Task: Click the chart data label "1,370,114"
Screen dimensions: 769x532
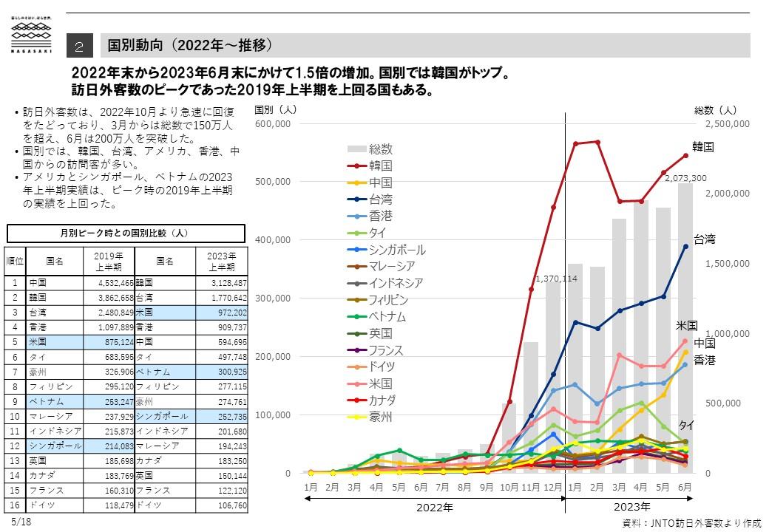Action: click(x=556, y=279)
